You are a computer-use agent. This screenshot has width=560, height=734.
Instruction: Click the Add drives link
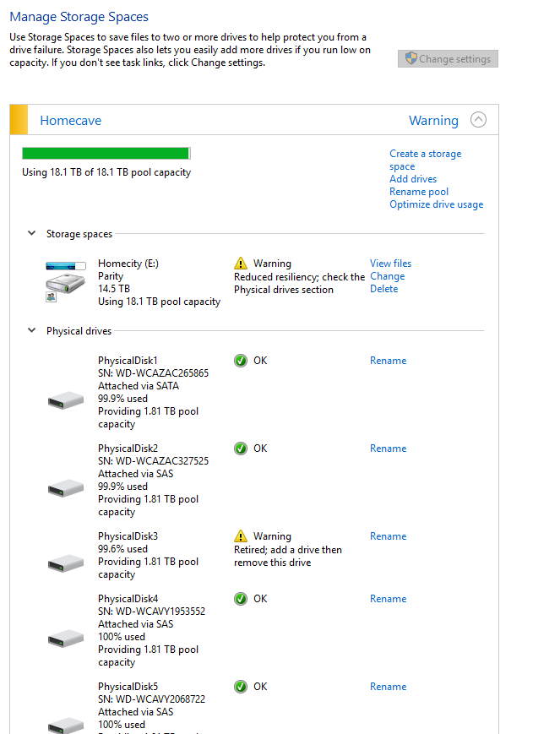[x=413, y=179]
